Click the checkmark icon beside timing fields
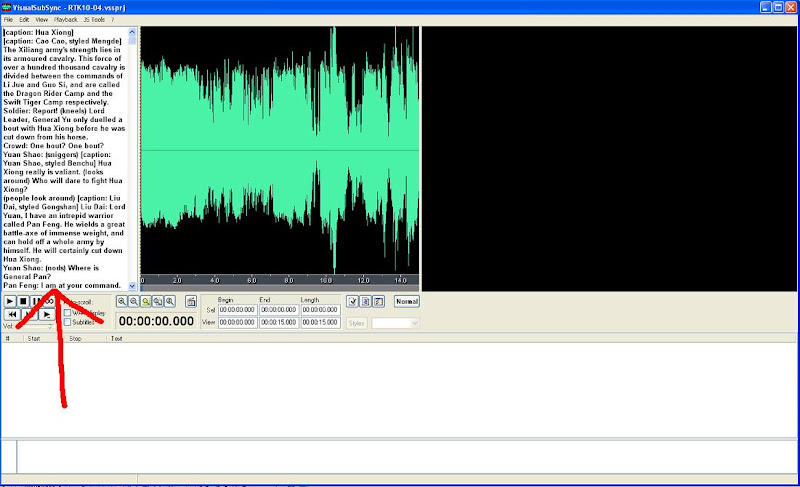 [x=353, y=301]
